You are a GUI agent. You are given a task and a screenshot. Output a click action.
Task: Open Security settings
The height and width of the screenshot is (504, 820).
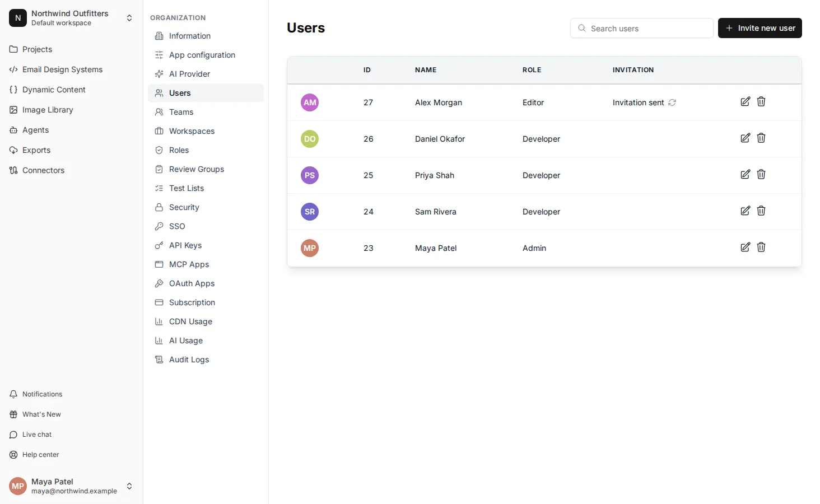coord(206,207)
